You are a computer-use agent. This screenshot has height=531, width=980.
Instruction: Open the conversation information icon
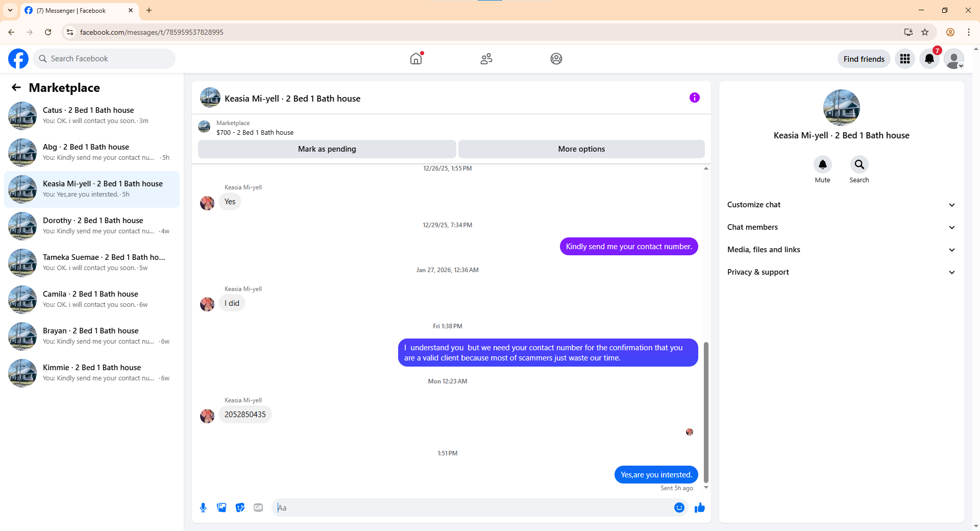tap(695, 98)
